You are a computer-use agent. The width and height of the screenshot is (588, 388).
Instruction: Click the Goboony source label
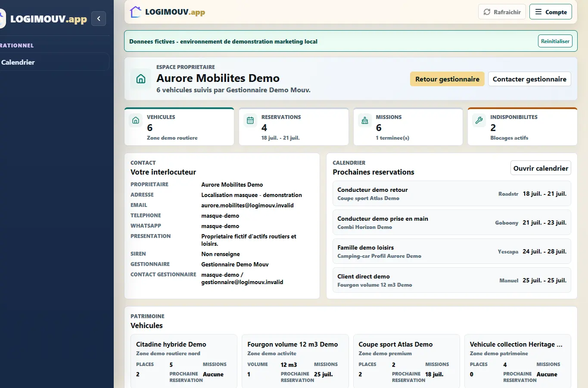tap(507, 223)
